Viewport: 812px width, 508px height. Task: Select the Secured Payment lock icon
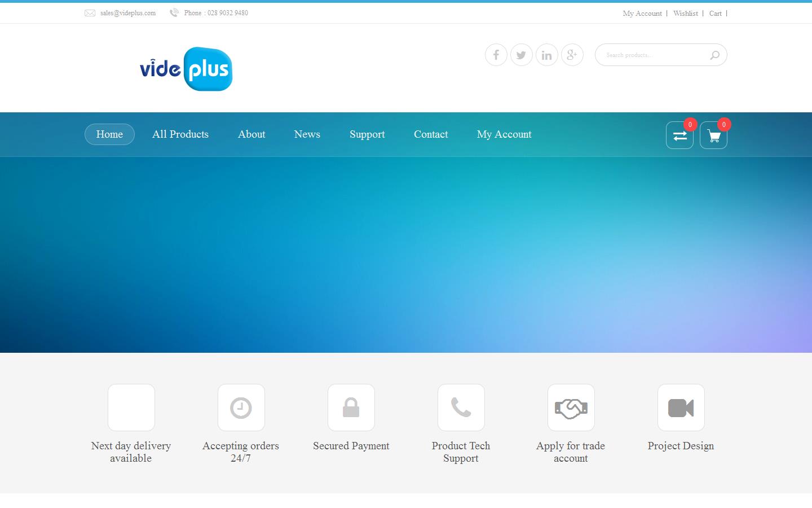[351, 407]
